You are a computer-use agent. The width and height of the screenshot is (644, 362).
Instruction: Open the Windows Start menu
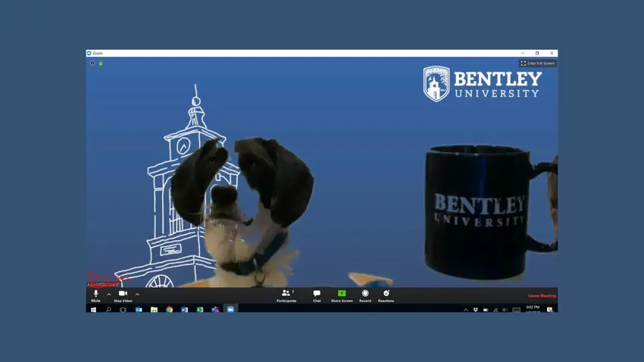[x=93, y=310]
